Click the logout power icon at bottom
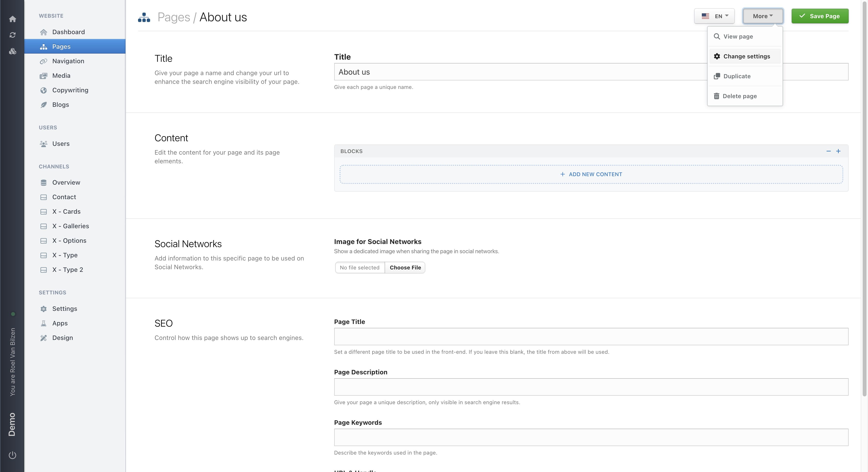 [x=12, y=455]
